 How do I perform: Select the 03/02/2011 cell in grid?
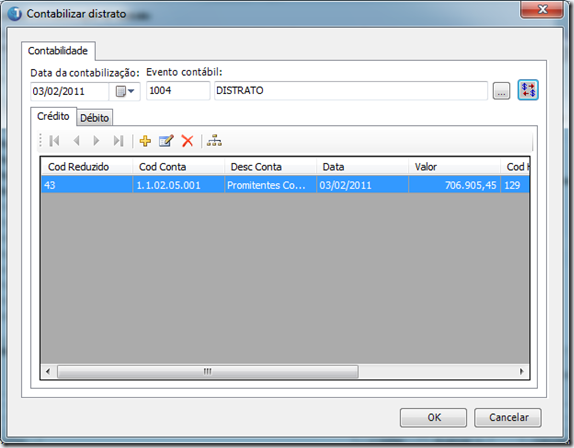[x=362, y=185]
